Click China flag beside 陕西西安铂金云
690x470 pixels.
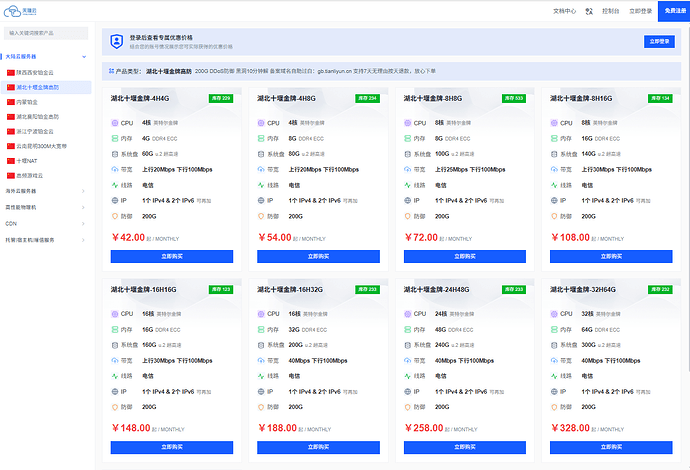[x=11, y=73]
